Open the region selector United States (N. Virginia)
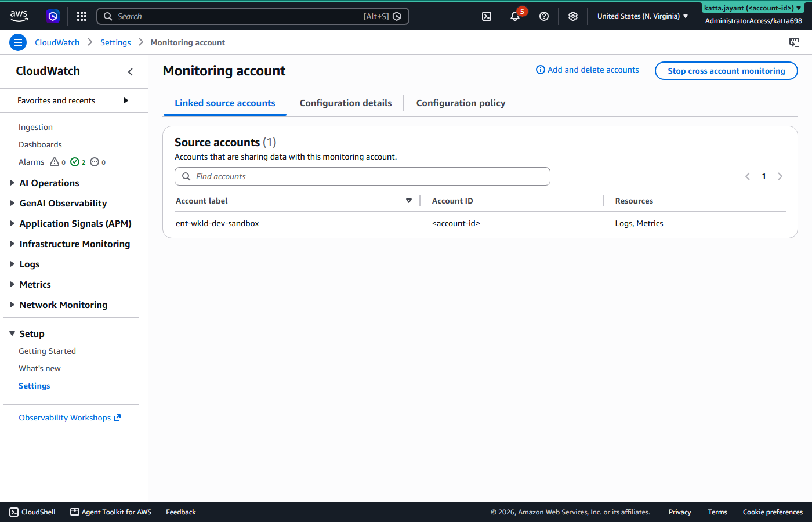Image resolution: width=812 pixels, height=522 pixels. tap(643, 16)
